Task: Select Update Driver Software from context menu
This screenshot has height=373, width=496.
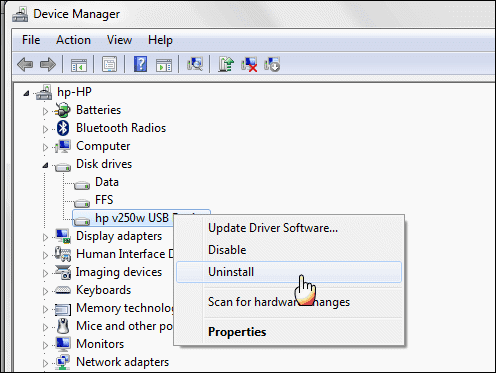Action: [273, 228]
